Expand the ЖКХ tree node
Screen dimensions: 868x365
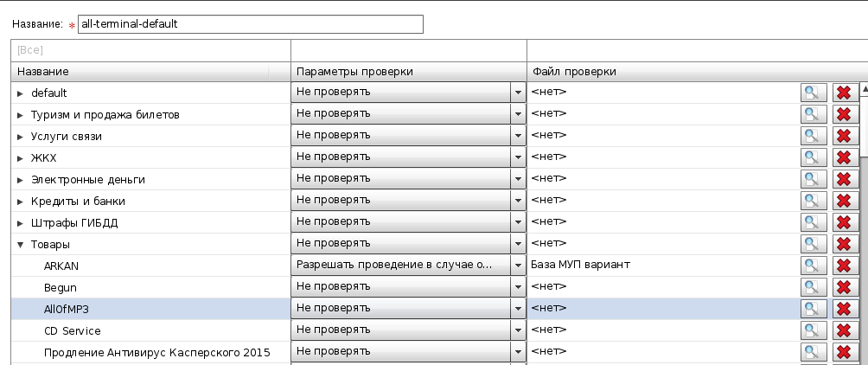click(21, 158)
